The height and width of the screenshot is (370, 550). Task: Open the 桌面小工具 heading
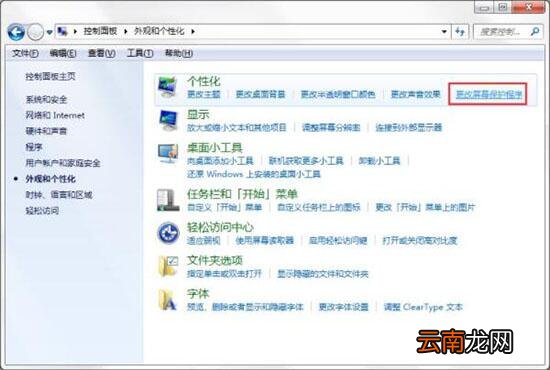click(215, 148)
